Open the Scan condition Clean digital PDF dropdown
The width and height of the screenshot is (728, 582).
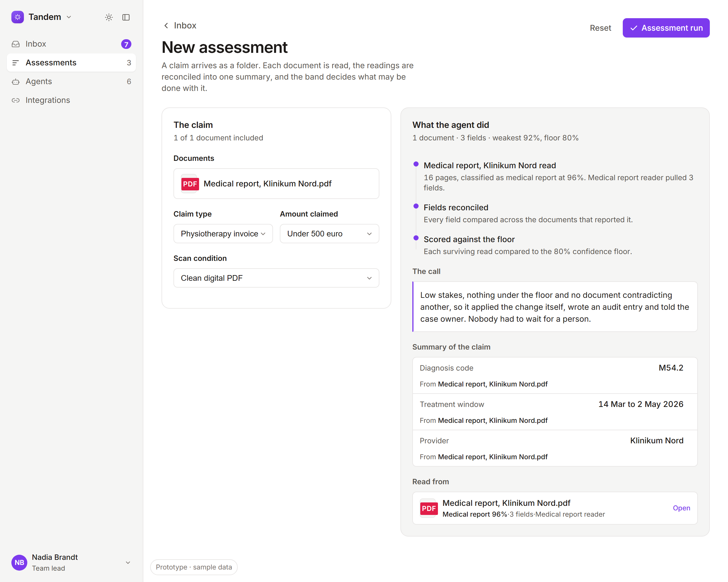(276, 278)
